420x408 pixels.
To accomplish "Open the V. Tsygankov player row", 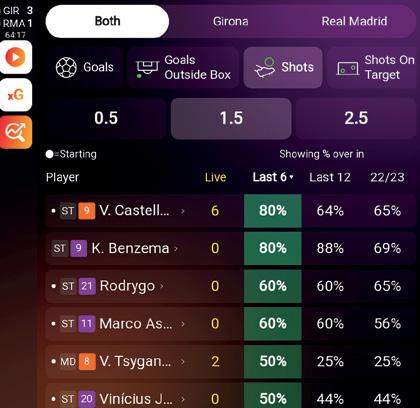I will coord(231,361).
